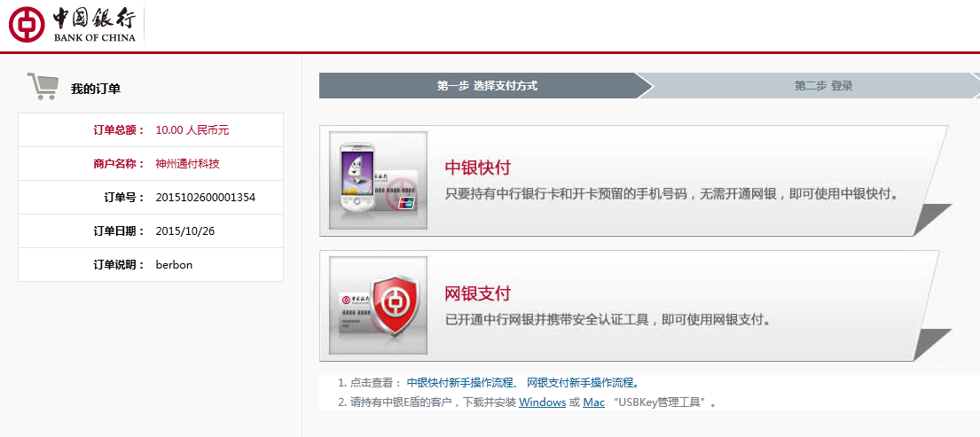Open the 中银快付新手操作流程 link
The width and height of the screenshot is (980, 437).
tap(460, 382)
